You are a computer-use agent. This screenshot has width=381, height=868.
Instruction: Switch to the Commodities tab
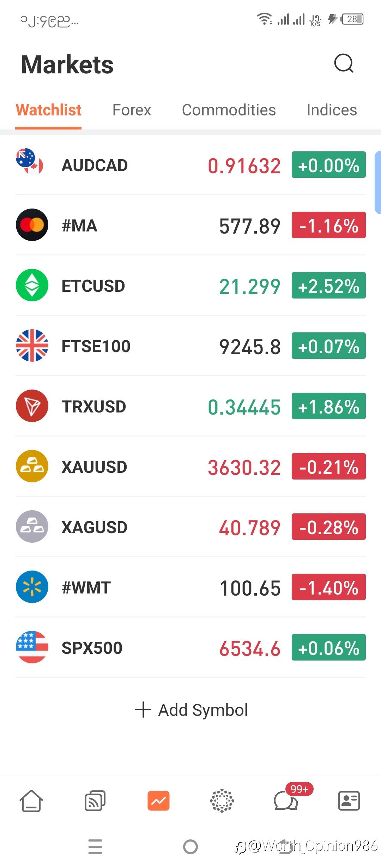pyautogui.click(x=229, y=110)
